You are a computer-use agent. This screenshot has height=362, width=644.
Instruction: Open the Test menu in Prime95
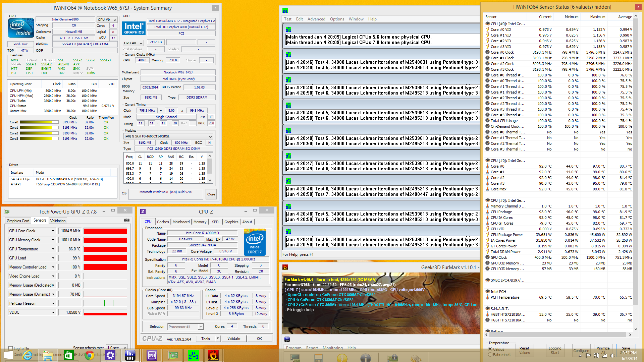point(288,19)
